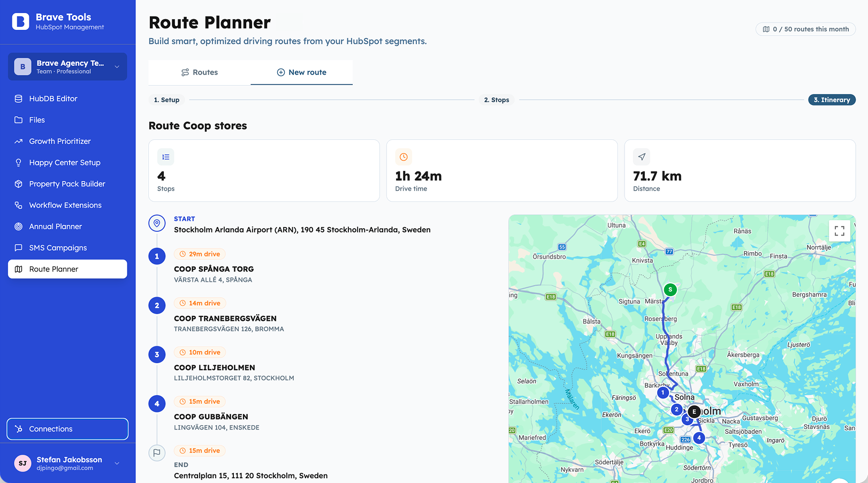Click the Centralplan 15 end address
The width and height of the screenshot is (868, 483).
click(251, 476)
